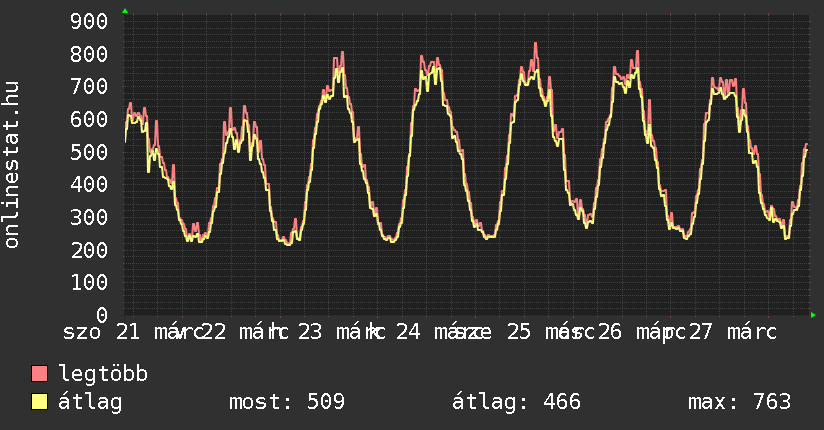824x430 pixels.
Task: Click the yellow átlag legend swatch
Action: pyautogui.click(x=40, y=402)
